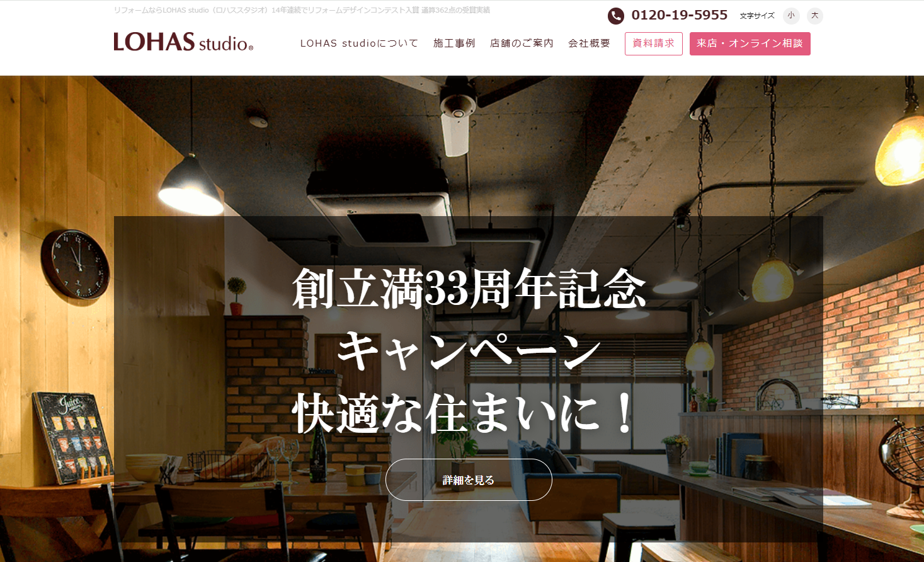Open the 施工事例 menu item
The height and width of the screenshot is (562, 924).
454,43
